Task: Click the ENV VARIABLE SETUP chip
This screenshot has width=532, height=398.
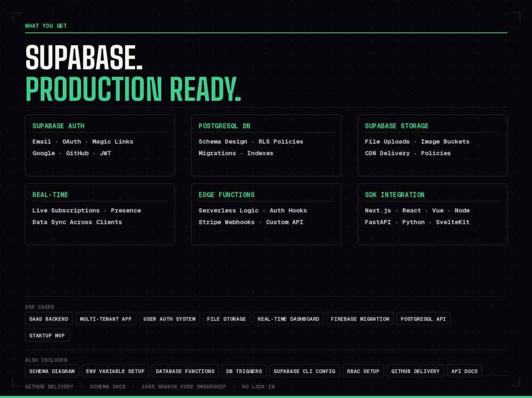Action: 115,371
